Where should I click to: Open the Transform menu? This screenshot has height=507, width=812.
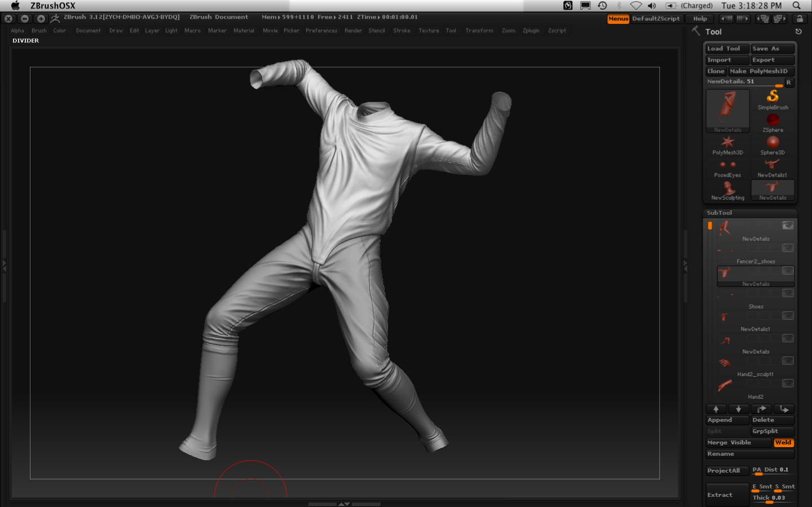tap(479, 30)
